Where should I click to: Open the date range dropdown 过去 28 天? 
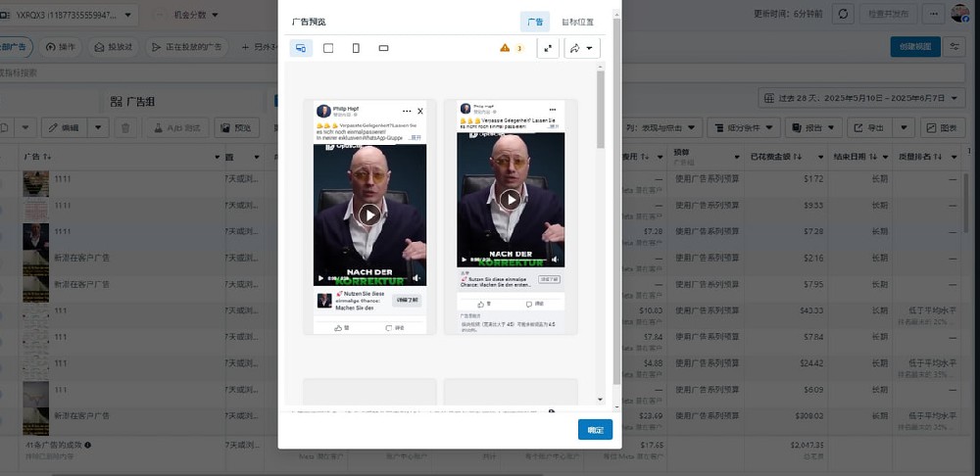[862, 98]
